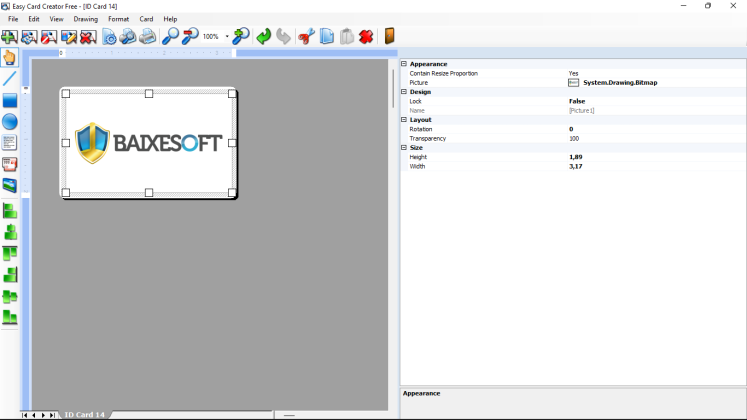Open the Help menu
The width and height of the screenshot is (747, 420).
coord(170,19)
